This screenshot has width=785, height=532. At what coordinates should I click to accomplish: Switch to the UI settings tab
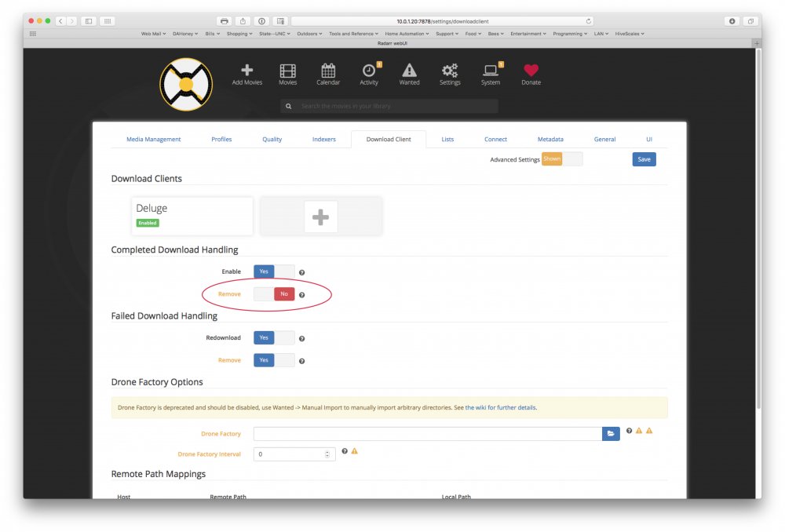649,140
